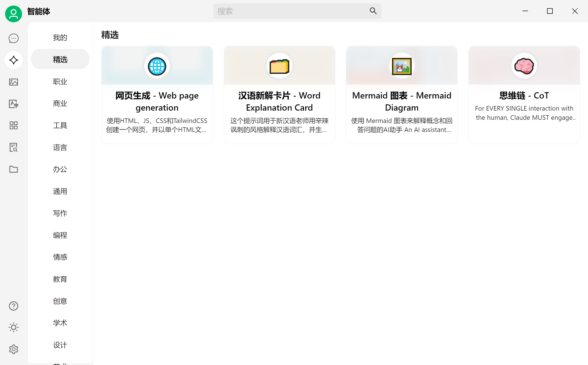The image size is (588, 365).
Task: Open the mini apps grid icon
Action: click(14, 125)
